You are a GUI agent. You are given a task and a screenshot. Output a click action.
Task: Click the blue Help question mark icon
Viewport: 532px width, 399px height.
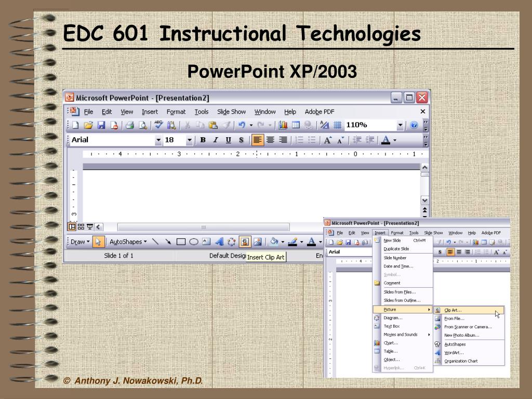tap(414, 125)
